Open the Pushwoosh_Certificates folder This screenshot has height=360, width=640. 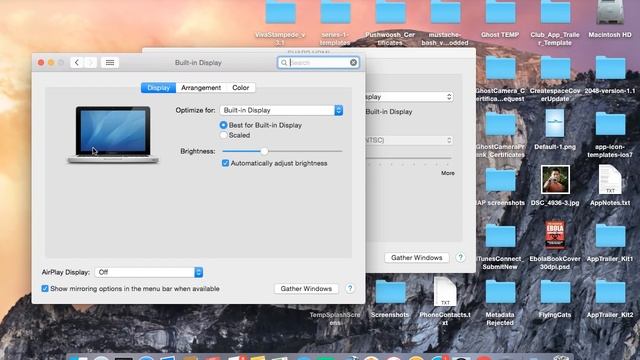point(390,12)
